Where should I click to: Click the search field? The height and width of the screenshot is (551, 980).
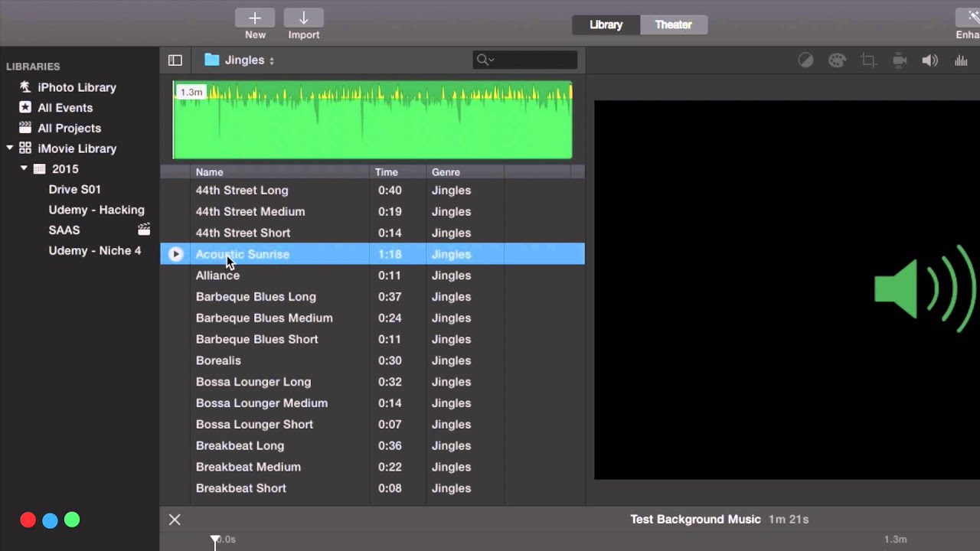click(525, 60)
